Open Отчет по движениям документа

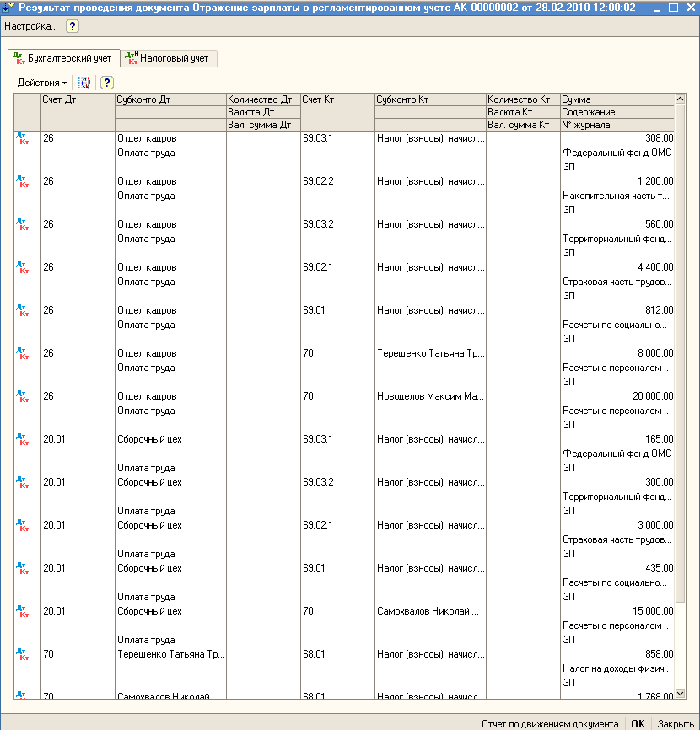[x=550, y=724]
